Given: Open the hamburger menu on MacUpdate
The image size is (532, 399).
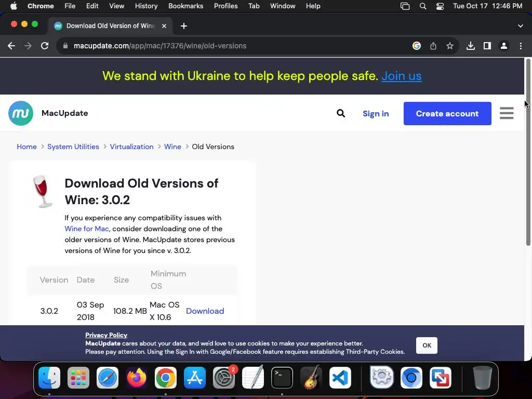Looking at the screenshot, I should (x=507, y=113).
